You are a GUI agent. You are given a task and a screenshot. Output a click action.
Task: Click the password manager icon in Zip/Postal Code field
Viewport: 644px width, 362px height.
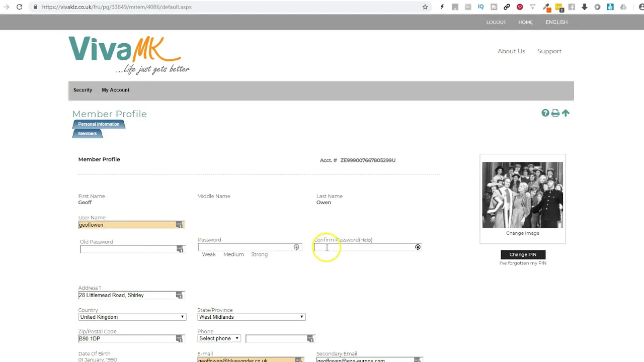point(179,339)
